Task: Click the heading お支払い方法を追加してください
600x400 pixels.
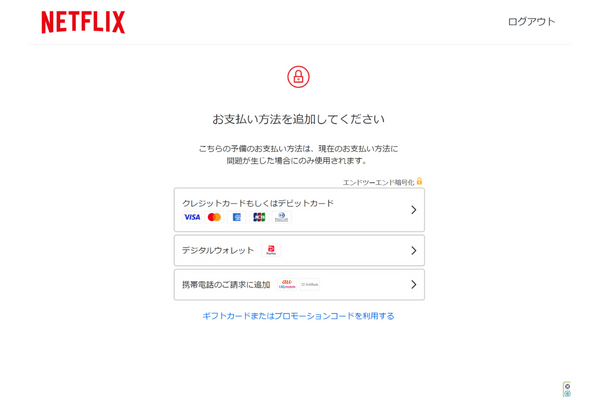Action: pos(298,119)
